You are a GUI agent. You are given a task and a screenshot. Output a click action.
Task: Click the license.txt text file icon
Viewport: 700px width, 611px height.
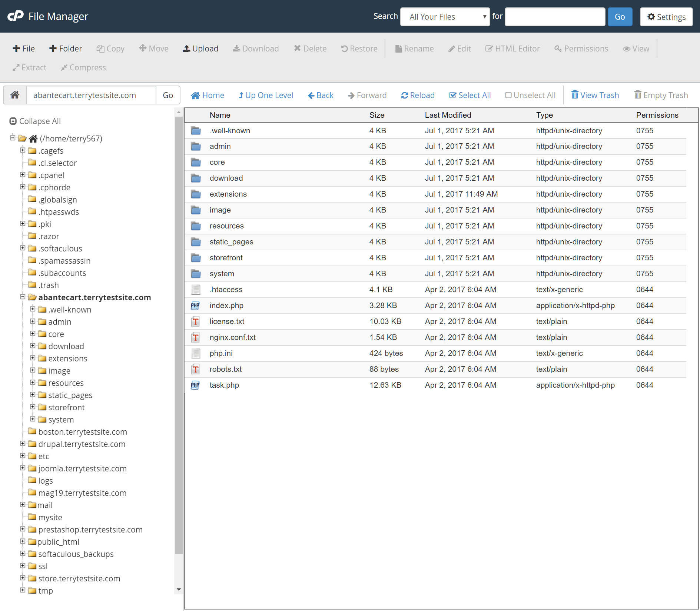click(196, 321)
